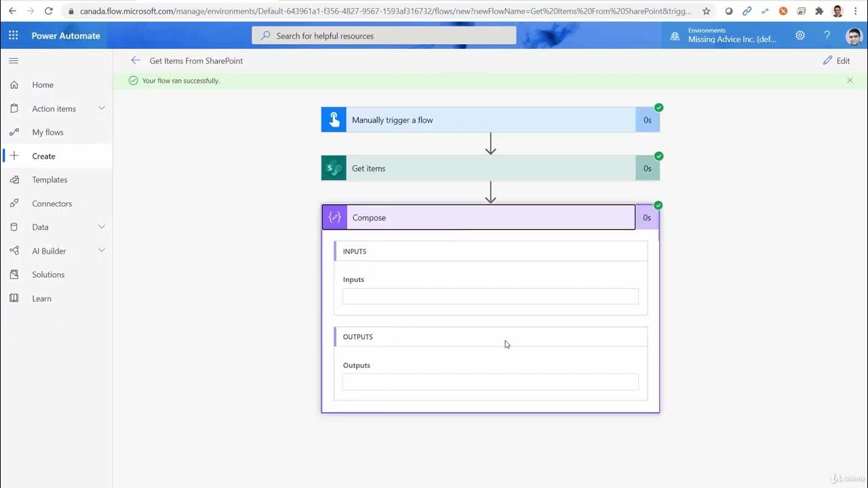
Task: Go back using the flow back arrow
Action: (136, 60)
